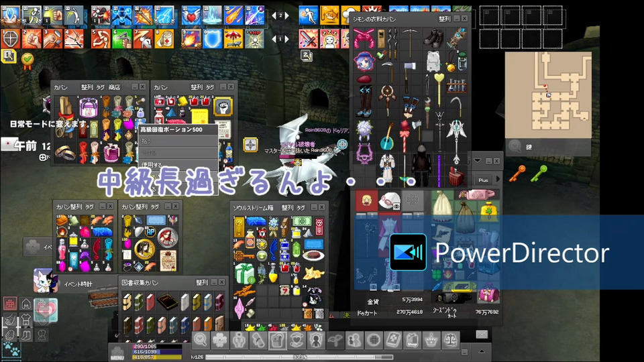644x362 pixels.
Task: Click the hand holding heart icon
Action: [x=297, y=341]
